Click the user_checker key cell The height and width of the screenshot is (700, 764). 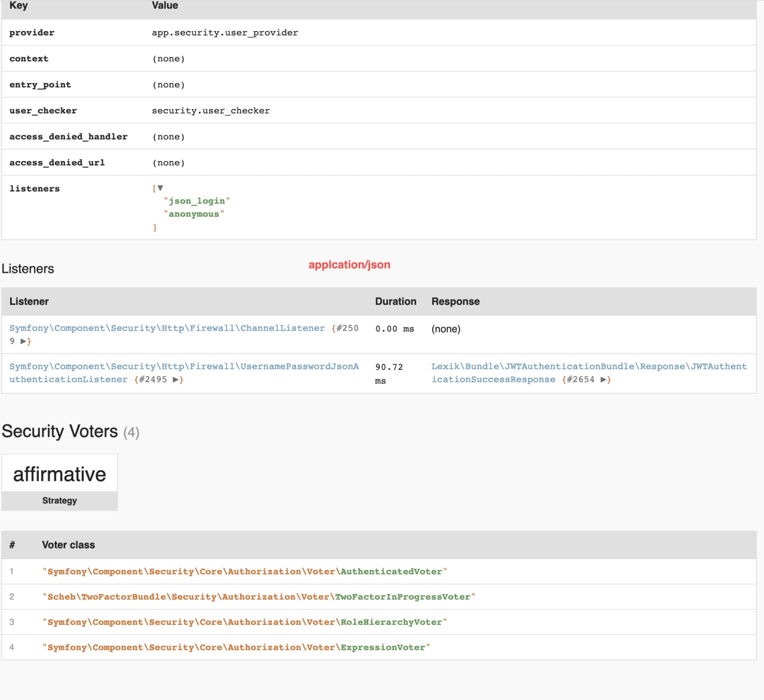tap(43, 110)
